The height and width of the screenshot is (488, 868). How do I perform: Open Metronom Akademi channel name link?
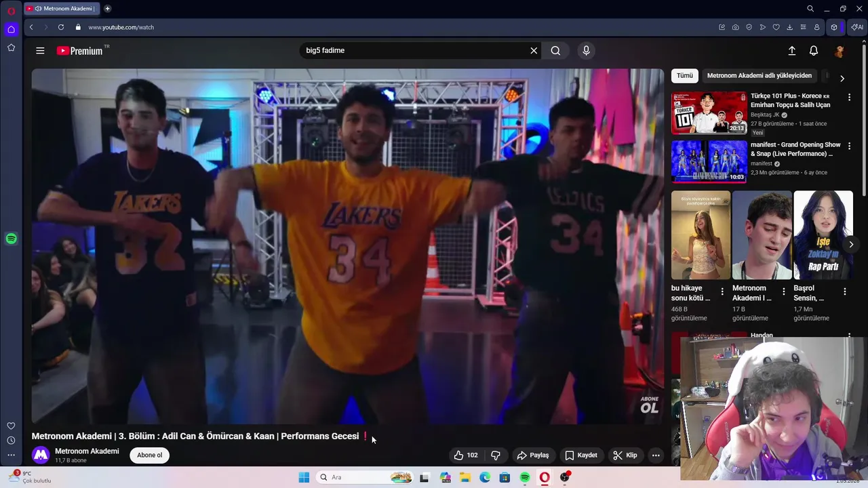coord(87,451)
